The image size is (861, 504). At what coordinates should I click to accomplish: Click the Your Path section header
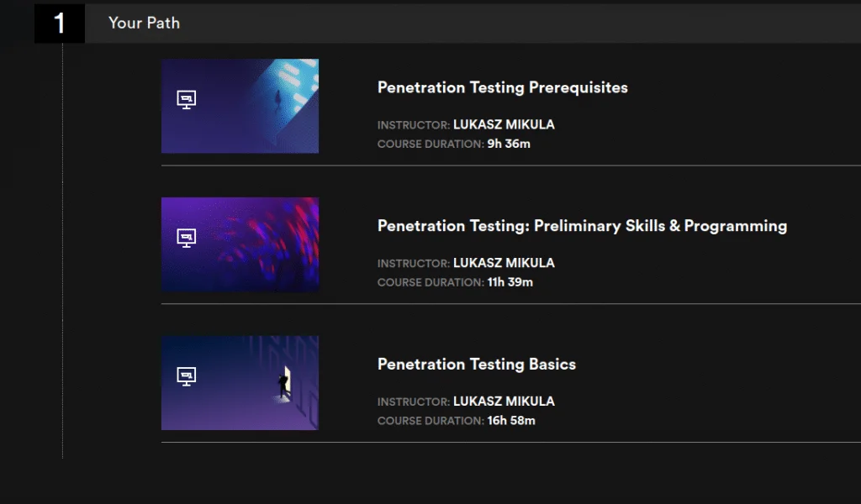144,23
